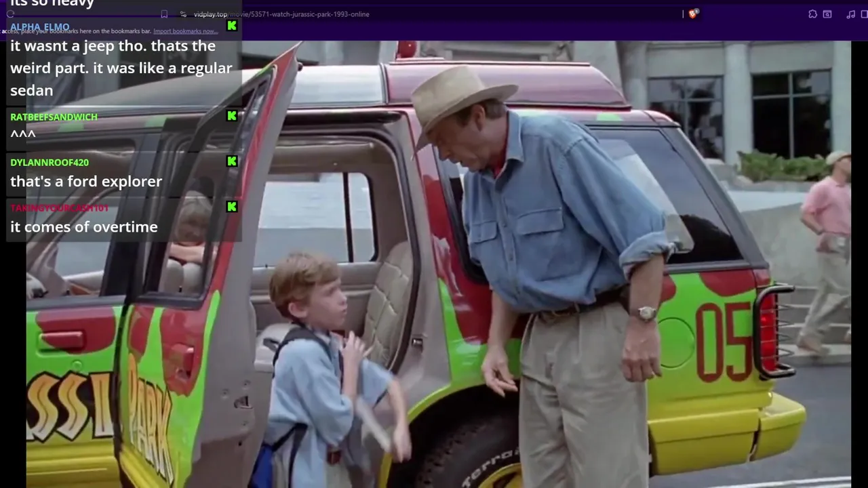This screenshot has height=488, width=868.
Task: Toggle the sidebar panel icon
Action: click(864, 14)
